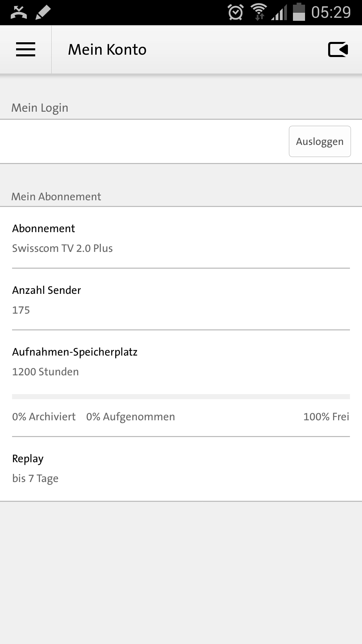This screenshot has height=644, width=362.
Task: Click the recording storage usage bar
Action: (x=181, y=397)
